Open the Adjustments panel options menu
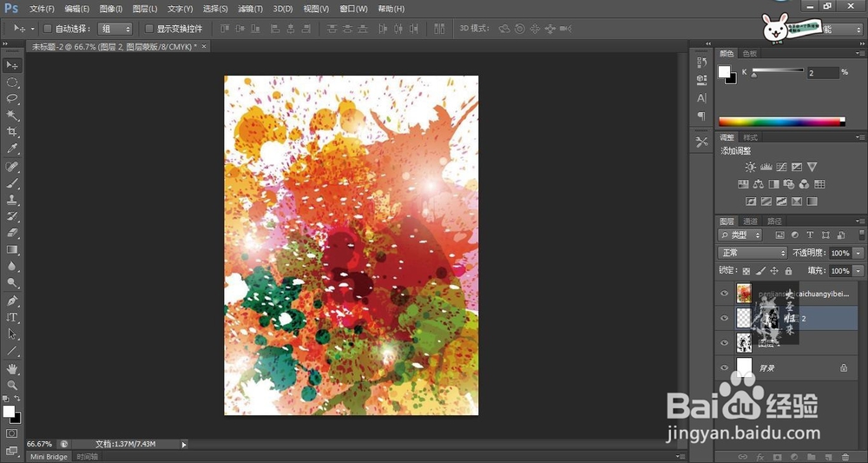 [x=859, y=137]
